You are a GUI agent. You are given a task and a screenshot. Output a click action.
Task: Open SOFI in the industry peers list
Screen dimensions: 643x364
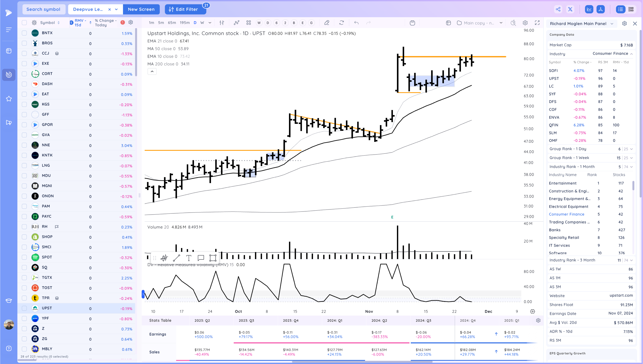[x=553, y=71]
